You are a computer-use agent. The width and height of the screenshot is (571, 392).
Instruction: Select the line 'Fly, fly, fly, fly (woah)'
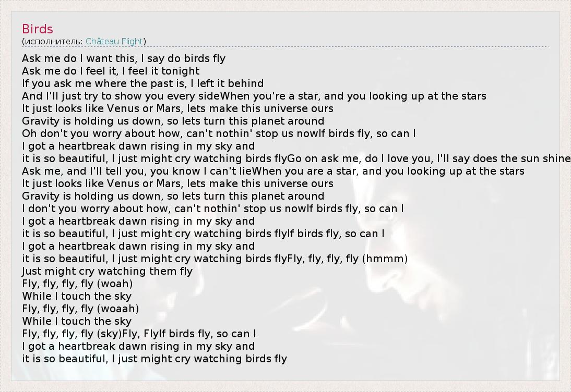pyautogui.click(x=77, y=284)
